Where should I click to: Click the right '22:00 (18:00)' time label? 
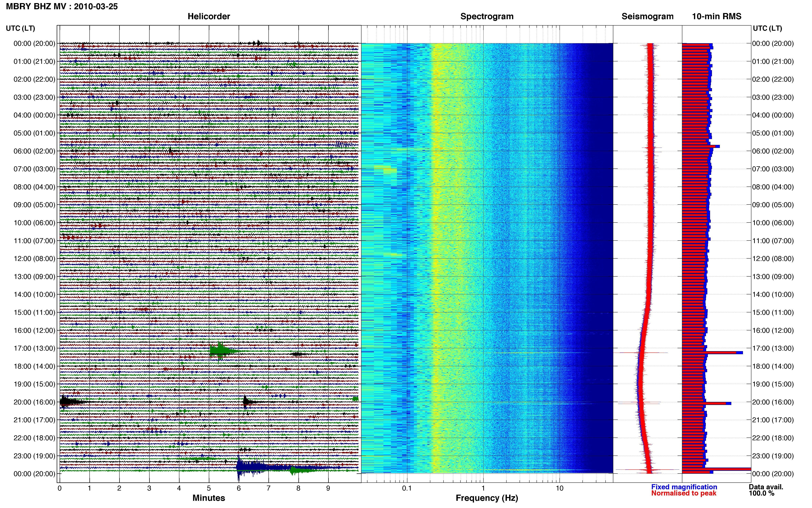point(773,438)
